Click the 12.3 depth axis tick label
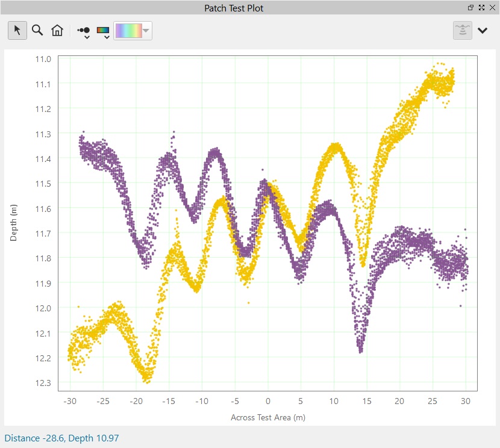This screenshot has height=448, width=500. [43, 383]
